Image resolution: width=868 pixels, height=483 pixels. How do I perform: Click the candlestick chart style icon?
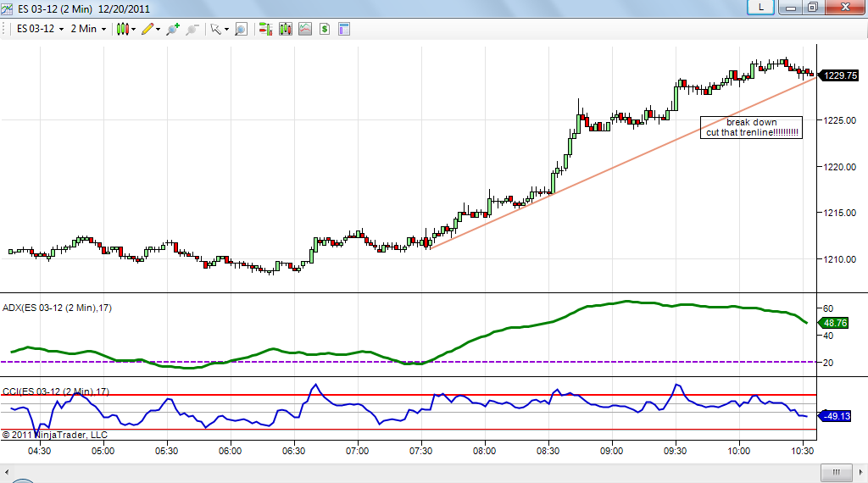coord(122,30)
